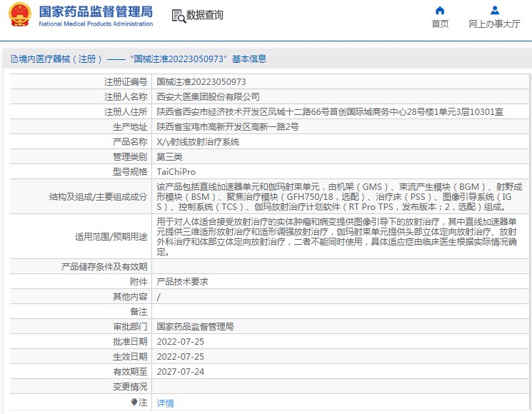Select expiry date 2027-07-24
This screenshot has width=532, height=414.
pos(181,372)
